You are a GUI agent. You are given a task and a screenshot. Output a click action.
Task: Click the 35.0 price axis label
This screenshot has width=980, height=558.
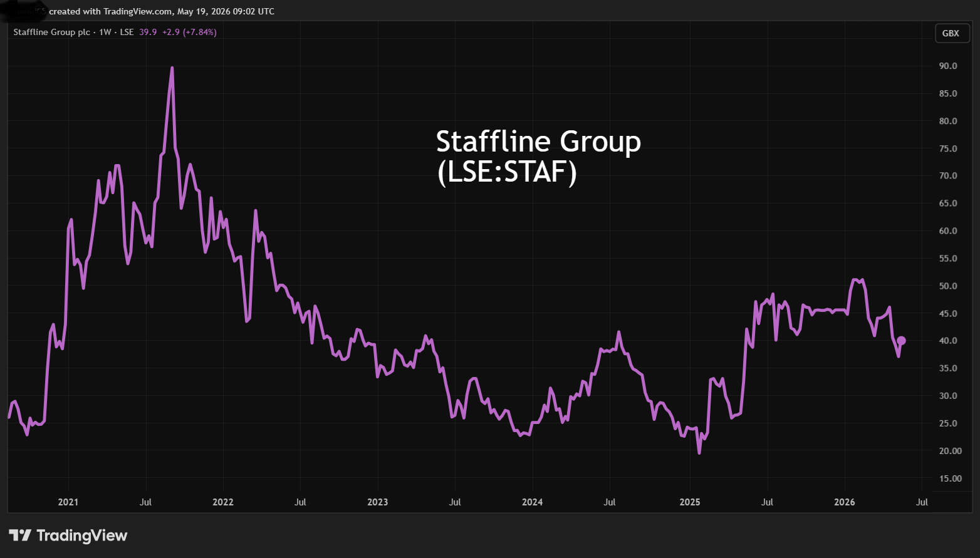948,368
